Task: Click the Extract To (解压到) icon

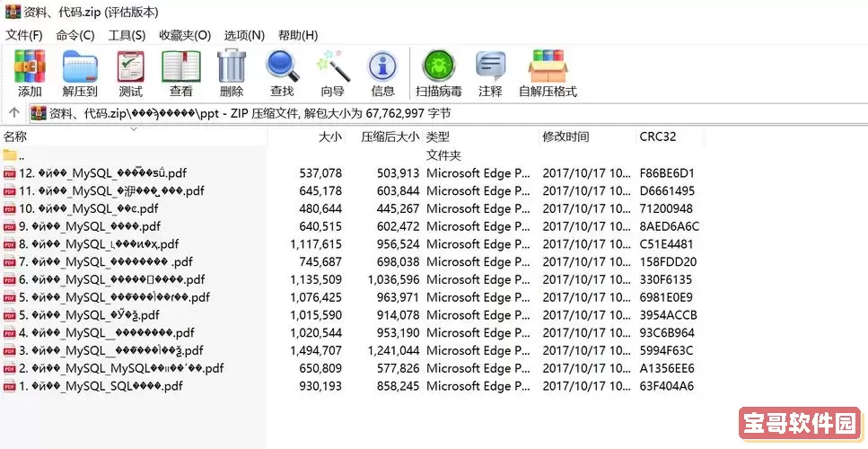Action: click(x=80, y=73)
